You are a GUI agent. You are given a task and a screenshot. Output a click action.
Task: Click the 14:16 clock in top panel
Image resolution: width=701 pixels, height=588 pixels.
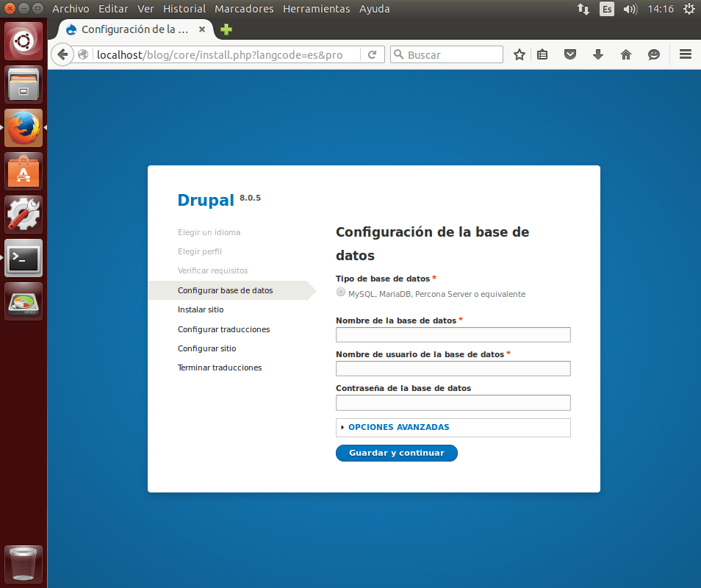click(661, 9)
